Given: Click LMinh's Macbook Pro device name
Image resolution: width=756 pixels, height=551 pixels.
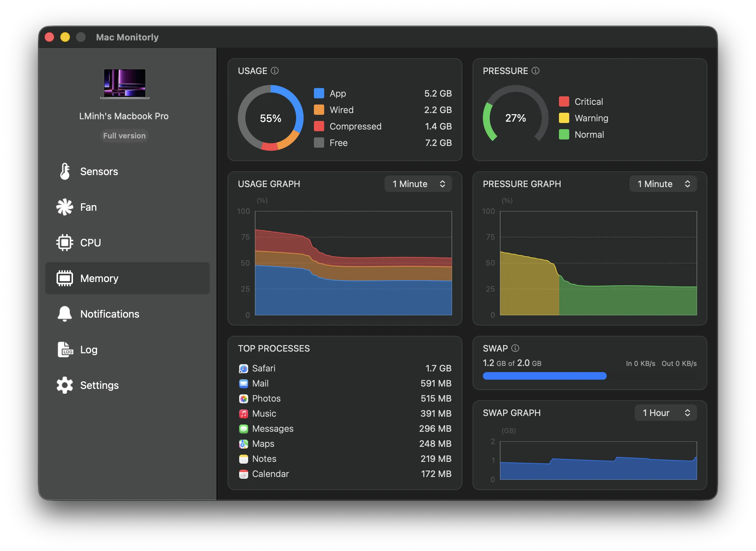Looking at the screenshot, I should [x=124, y=116].
